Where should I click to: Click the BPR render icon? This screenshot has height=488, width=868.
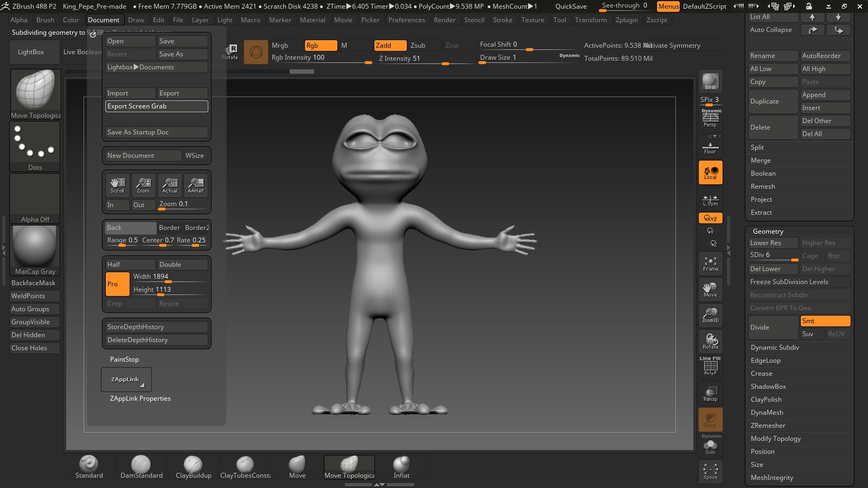pyautogui.click(x=710, y=81)
